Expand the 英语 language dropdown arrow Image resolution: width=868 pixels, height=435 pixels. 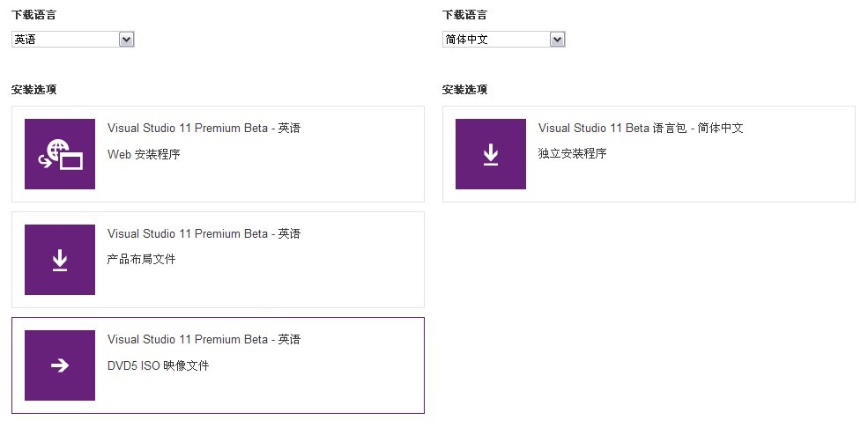126,40
